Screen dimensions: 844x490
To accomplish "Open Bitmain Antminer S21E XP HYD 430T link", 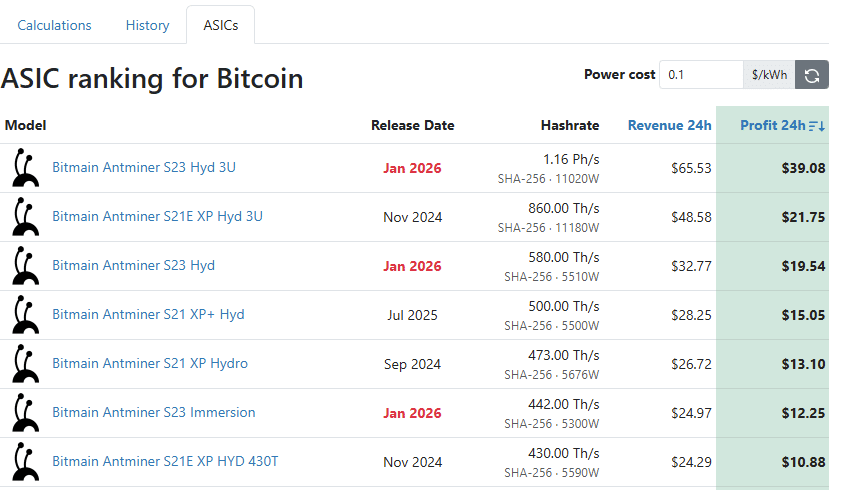I will pyautogui.click(x=165, y=461).
